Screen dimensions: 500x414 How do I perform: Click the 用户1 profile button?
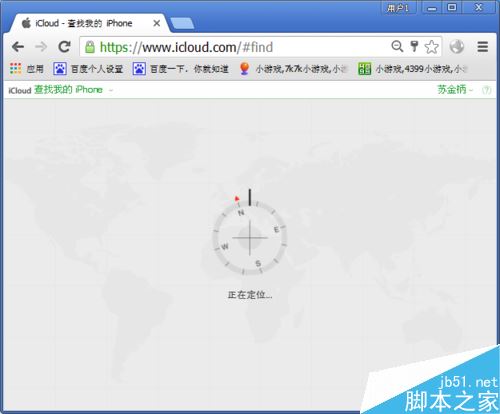pyautogui.click(x=399, y=8)
